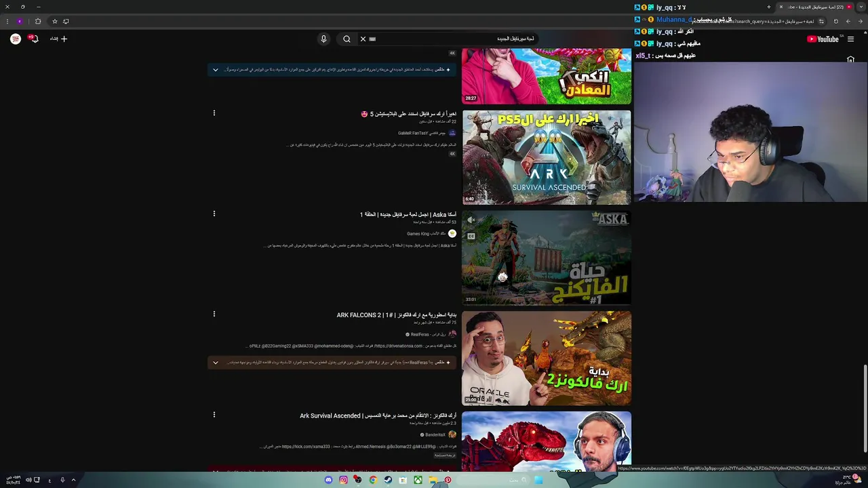The image size is (868, 488).
Task: Open Pinterest from the taskbar
Action: coord(448,480)
